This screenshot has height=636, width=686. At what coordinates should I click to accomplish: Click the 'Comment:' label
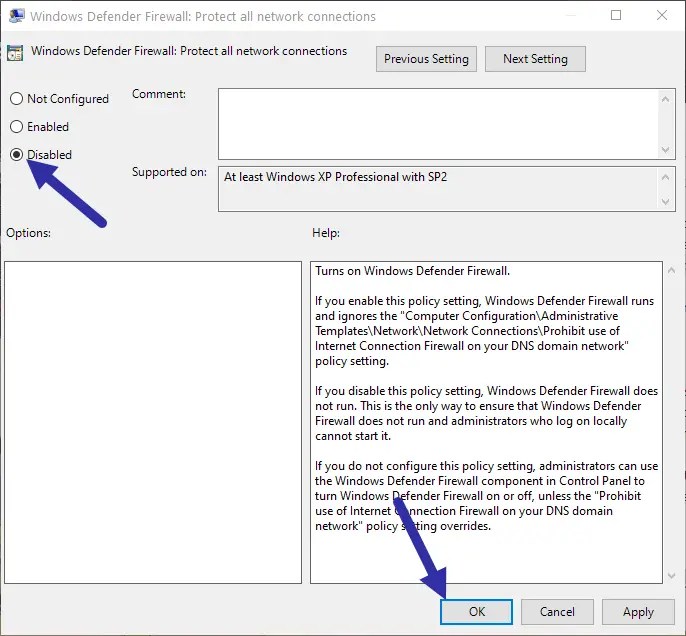click(159, 94)
